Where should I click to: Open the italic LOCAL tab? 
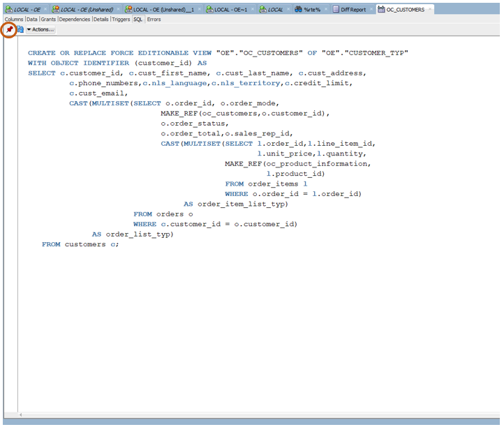(x=275, y=10)
